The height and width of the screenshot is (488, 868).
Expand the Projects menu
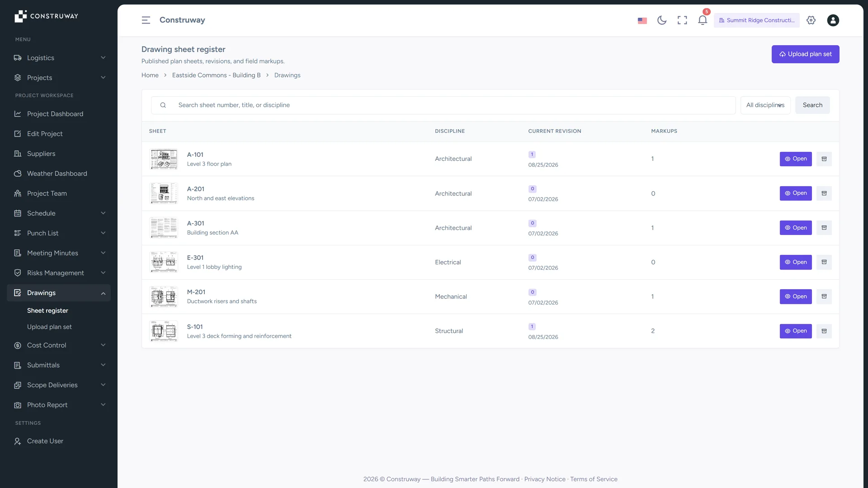59,78
